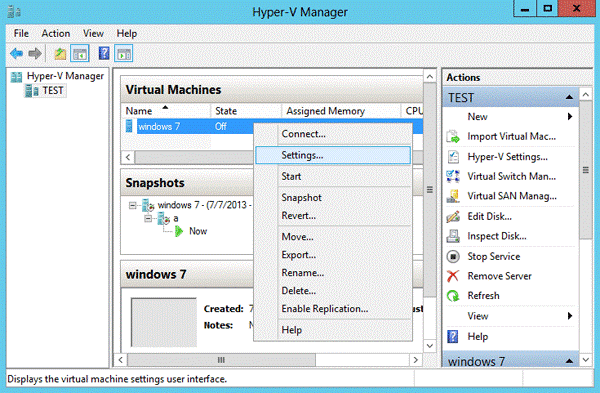Viewport: 600px width, 393px height.
Task: Click the Actions pane scrollbar down arrow
Action: click(x=585, y=360)
